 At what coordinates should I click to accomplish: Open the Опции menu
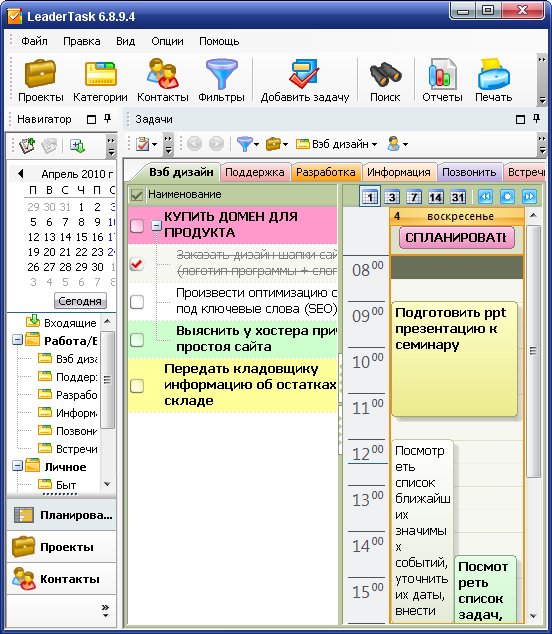tap(167, 41)
